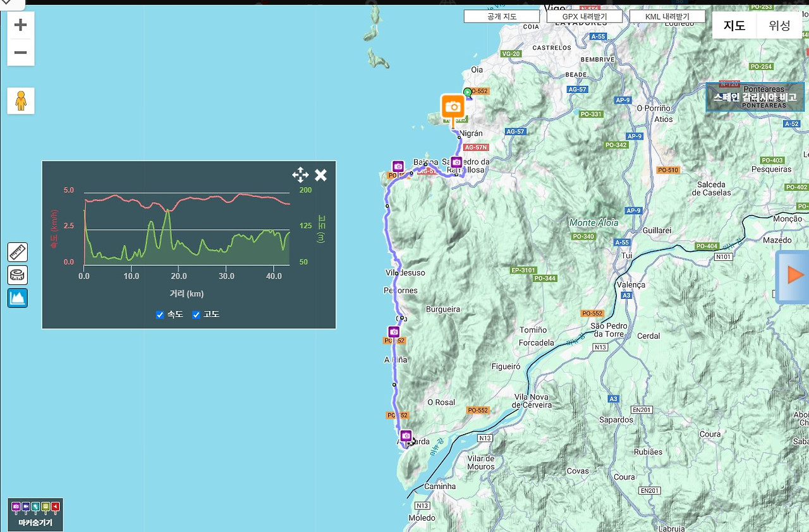Toggle the elevation profile chart tool

pos(18,298)
